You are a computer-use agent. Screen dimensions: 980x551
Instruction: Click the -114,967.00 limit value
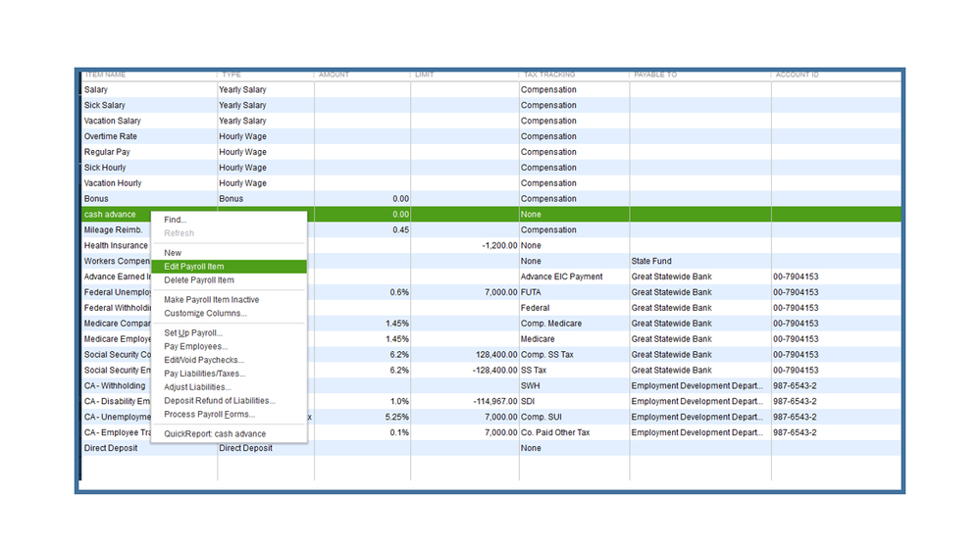[x=495, y=402]
